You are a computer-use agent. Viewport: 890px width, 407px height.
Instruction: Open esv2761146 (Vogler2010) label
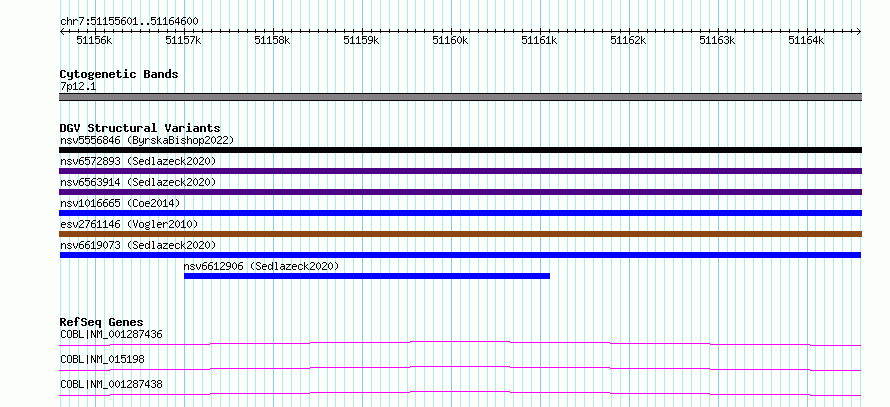(129, 224)
